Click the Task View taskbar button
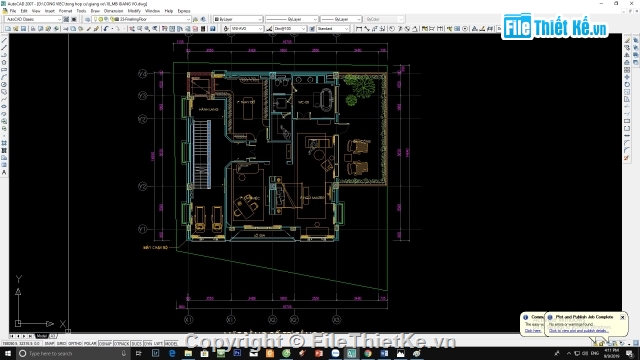The height and width of the screenshot is (360, 640). click(138, 353)
